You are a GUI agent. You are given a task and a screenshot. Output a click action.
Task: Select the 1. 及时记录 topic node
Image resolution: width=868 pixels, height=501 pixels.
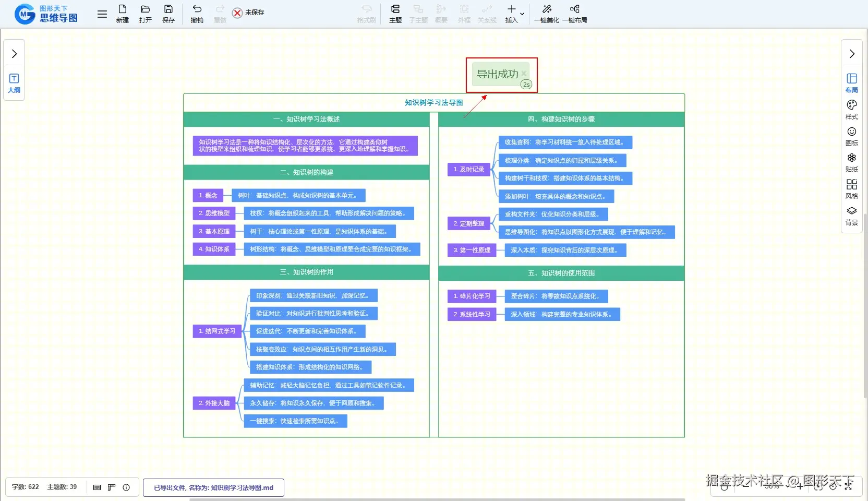click(x=469, y=170)
